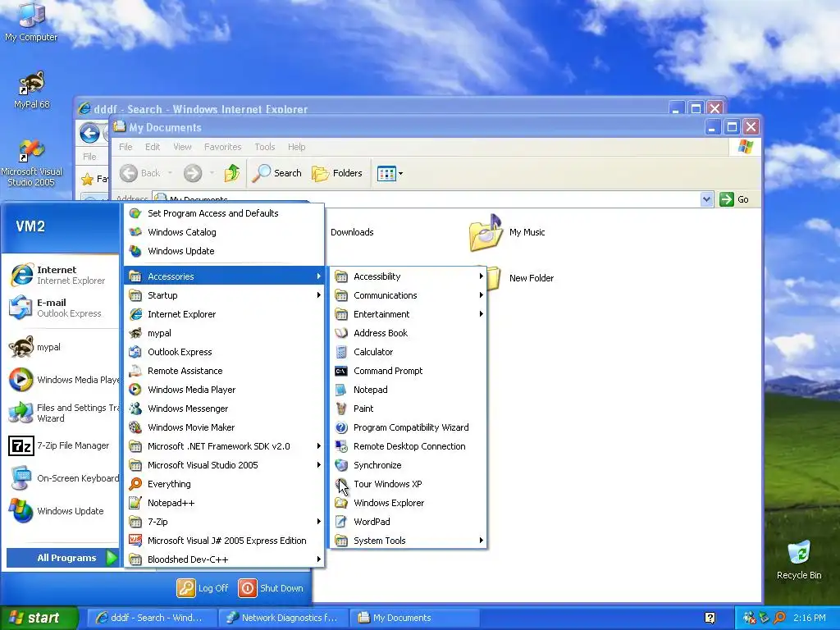Click taskbar help question mark icon
This screenshot has width=840, height=630.
(x=710, y=618)
